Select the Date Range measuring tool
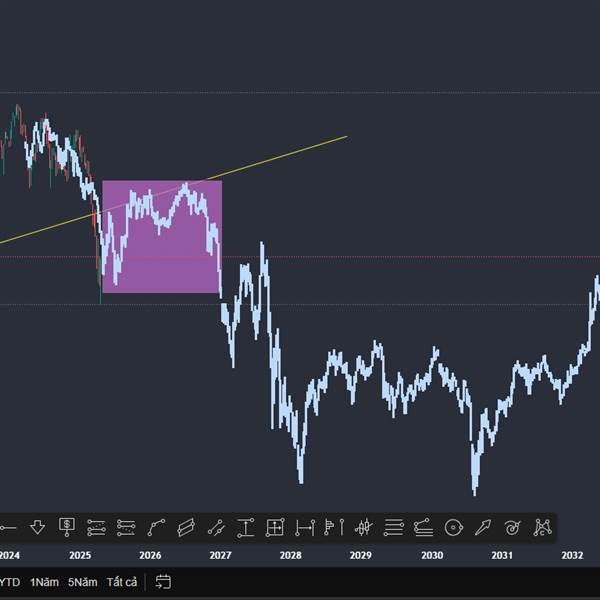 click(305, 528)
